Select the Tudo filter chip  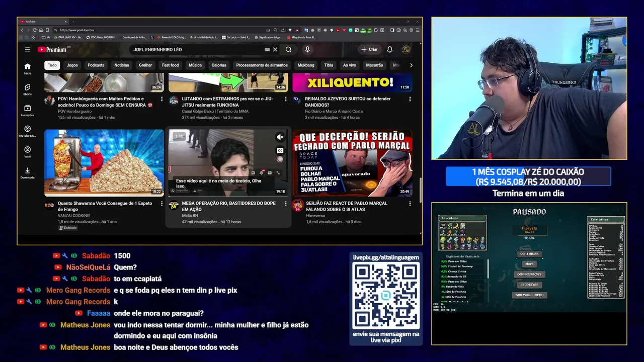[x=52, y=65]
